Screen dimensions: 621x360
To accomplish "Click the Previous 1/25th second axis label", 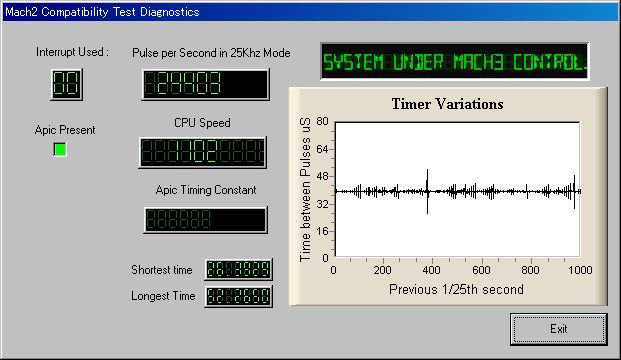I will (x=456, y=289).
